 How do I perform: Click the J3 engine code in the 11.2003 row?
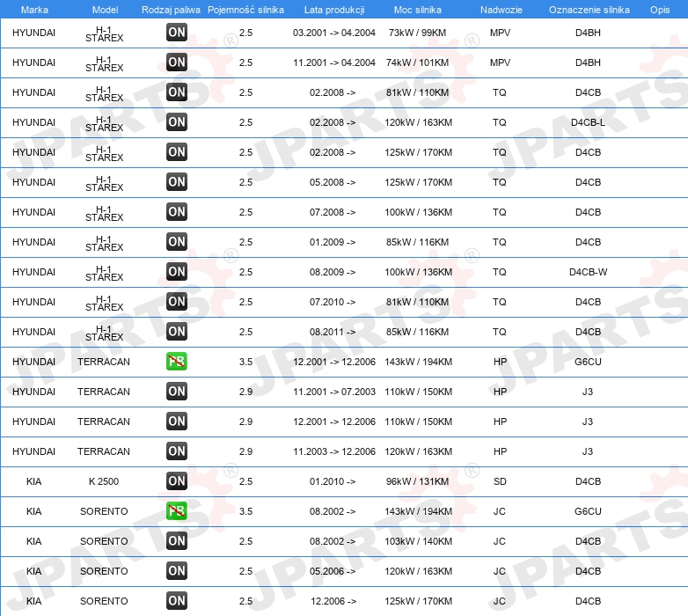[588, 451]
